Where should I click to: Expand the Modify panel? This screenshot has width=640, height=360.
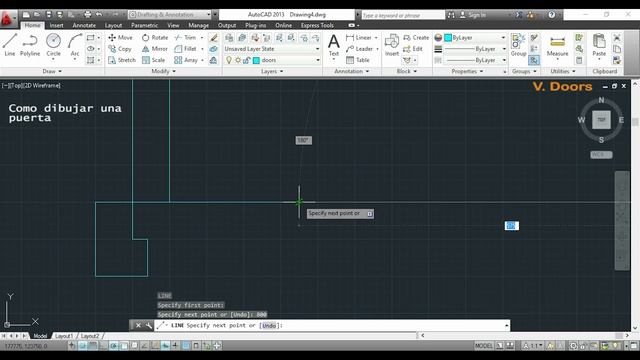tap(163, 71)
